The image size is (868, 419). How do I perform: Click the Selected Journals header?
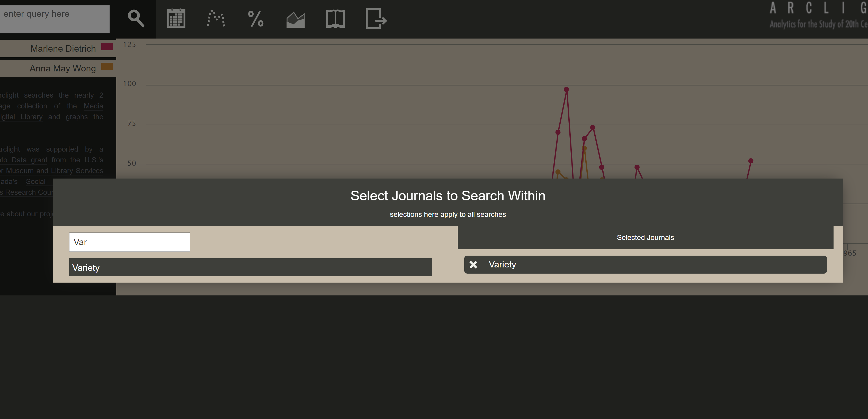pyautogui.click(x=645, y=238)
